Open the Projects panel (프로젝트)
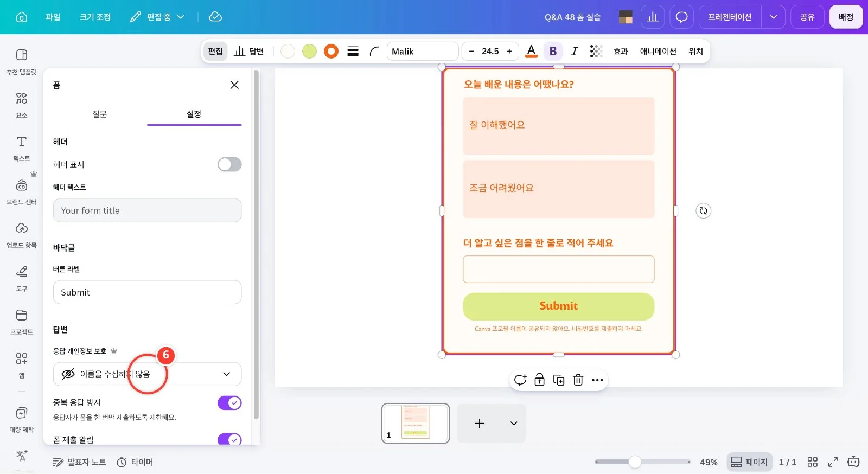Image resolution: width=868 pixels, height=474 pixels. point(22,322)
